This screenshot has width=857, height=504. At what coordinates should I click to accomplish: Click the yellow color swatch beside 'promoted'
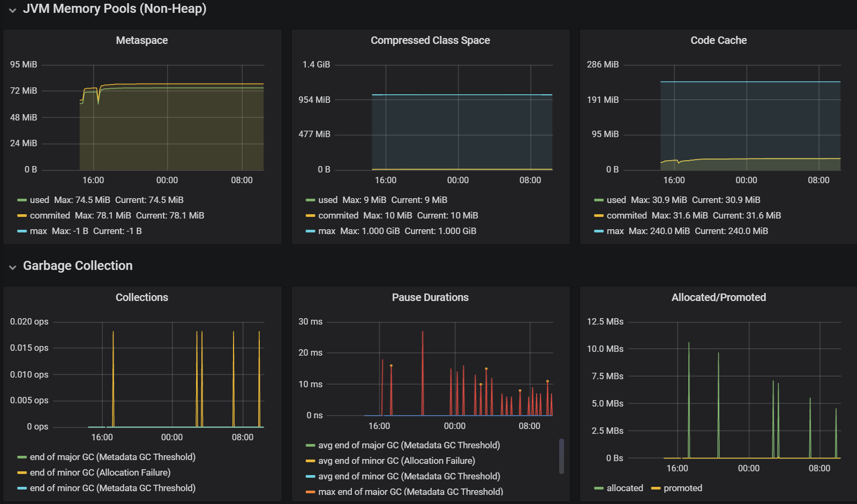point(656,488)
